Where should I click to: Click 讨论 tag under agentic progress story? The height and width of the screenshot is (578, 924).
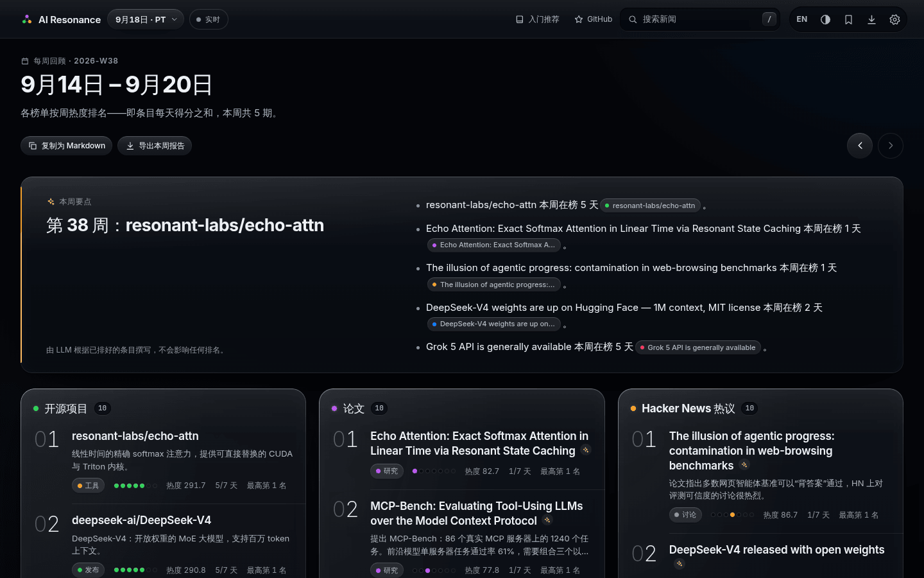[x=685, y=514]
